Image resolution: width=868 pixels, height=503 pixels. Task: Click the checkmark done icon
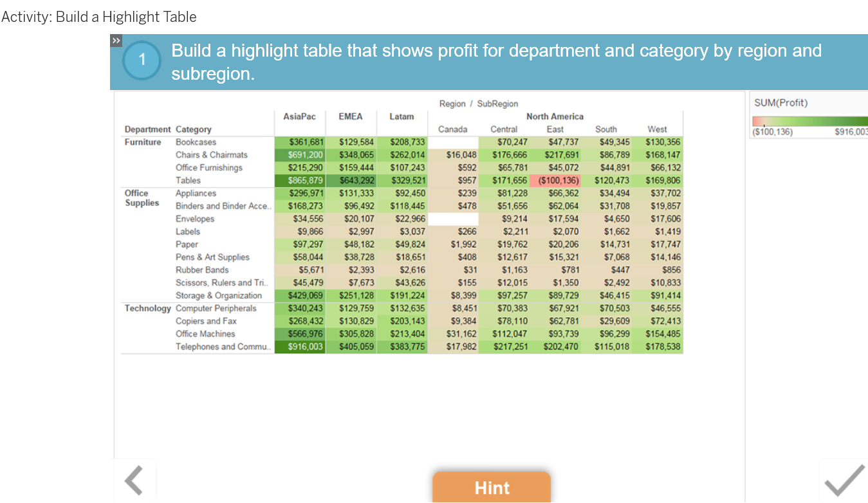pos(844,480)
